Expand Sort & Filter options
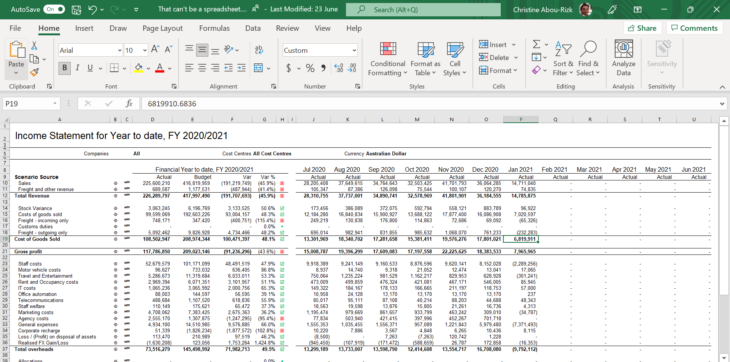730x362 pixels. [x=563, y=58]
